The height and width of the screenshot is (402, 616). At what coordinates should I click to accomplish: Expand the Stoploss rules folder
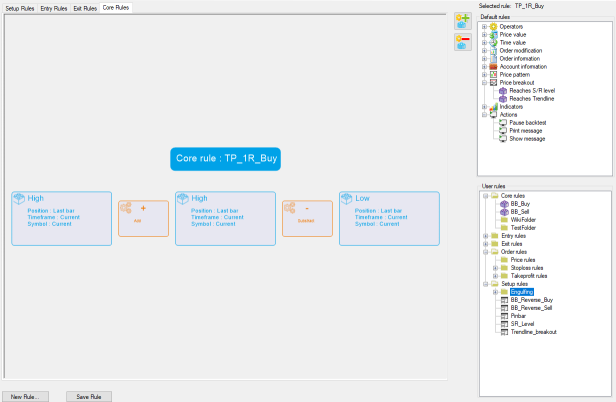tap(495, 268)
